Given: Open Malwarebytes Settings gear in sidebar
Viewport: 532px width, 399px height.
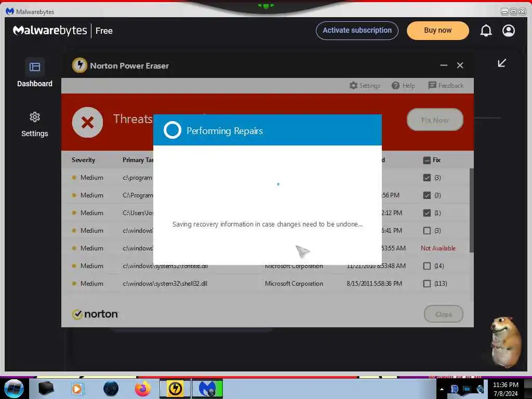Looking at the screenshot, I should coord(35,117).
